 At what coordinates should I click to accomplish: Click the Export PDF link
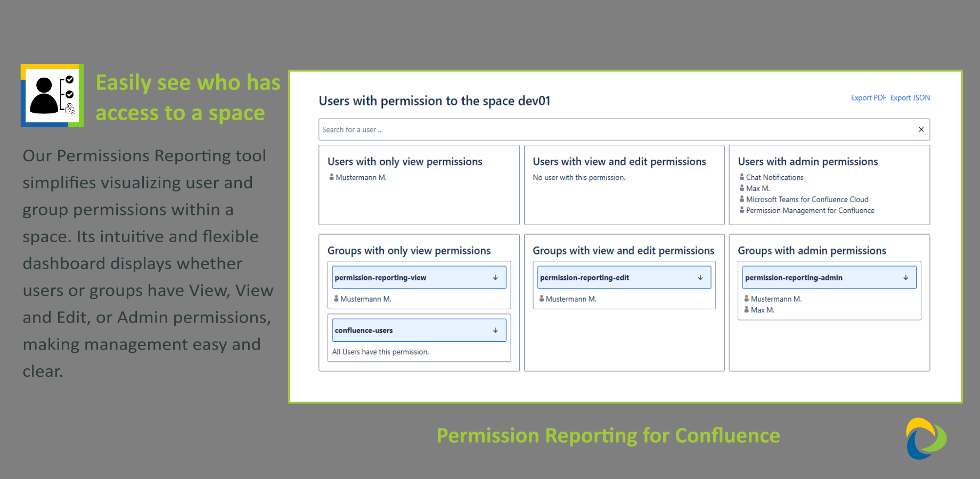[x=868, y=97]
